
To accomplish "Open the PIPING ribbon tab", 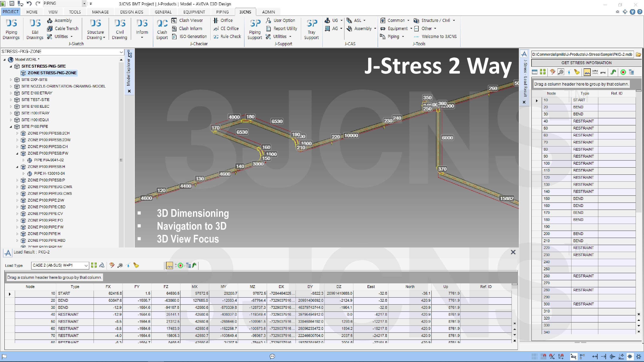I will point(222,12).
